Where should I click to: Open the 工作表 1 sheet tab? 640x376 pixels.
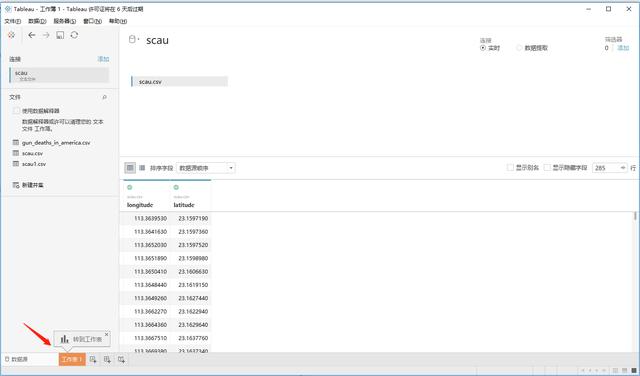(x=72, y=359)
